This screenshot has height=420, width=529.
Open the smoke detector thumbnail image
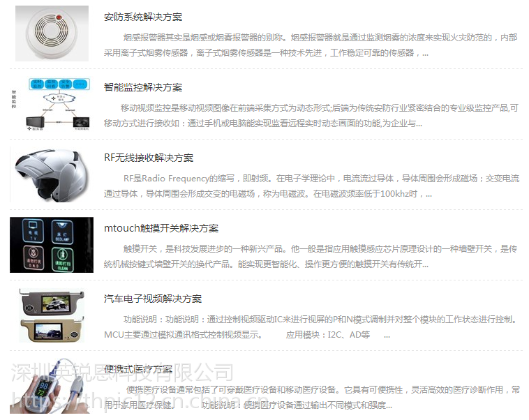[52, 33]
